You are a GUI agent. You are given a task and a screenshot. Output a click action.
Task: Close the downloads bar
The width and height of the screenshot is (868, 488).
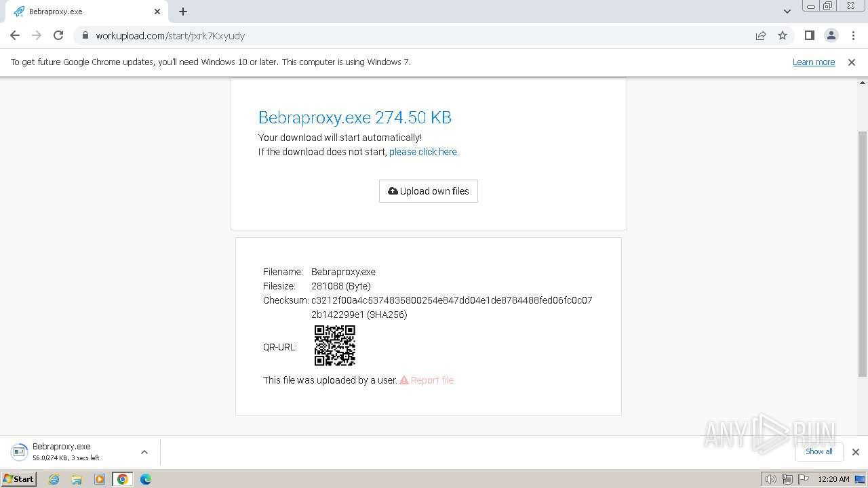(x=855, y=452)
